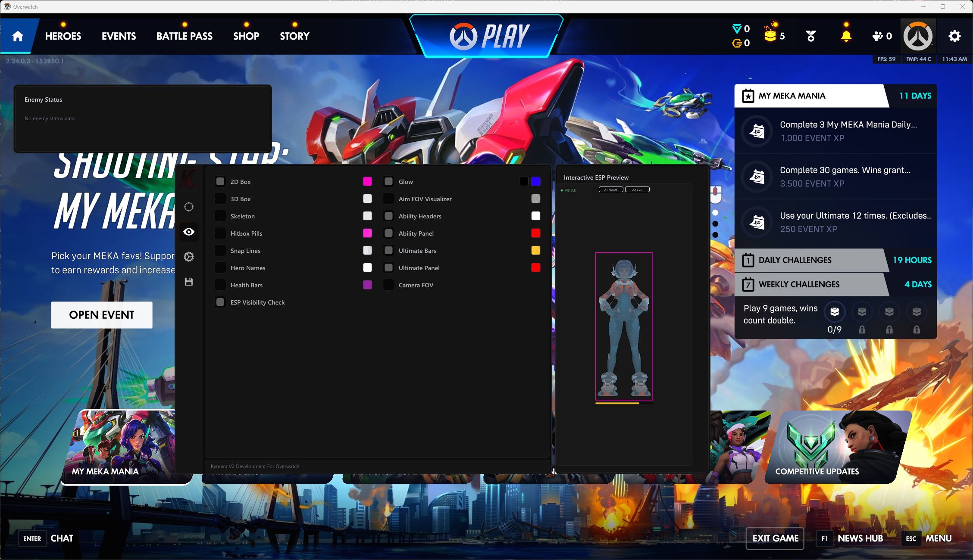Change the Glow blue color swatch
The image size is (973, 560).
coord(536,181)
